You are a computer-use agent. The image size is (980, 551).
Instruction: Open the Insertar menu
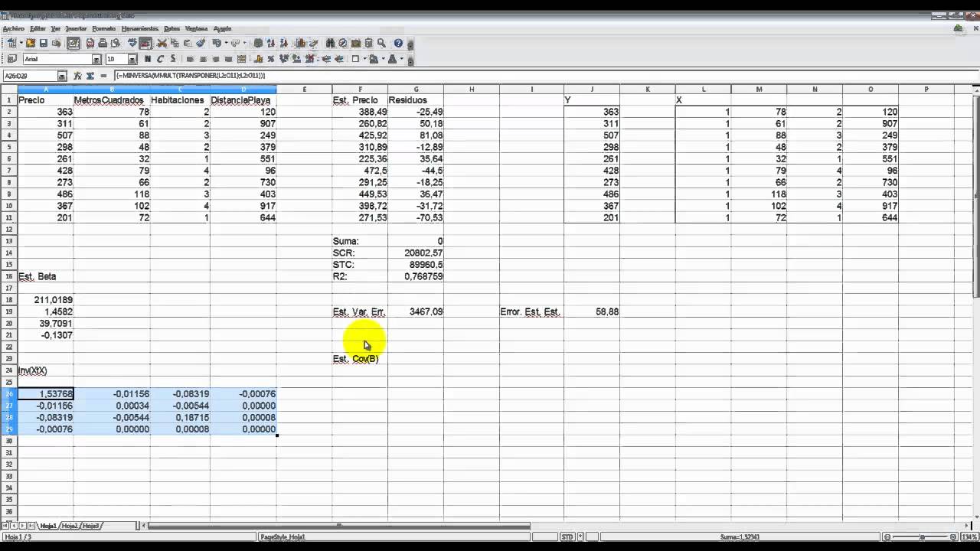76,28
